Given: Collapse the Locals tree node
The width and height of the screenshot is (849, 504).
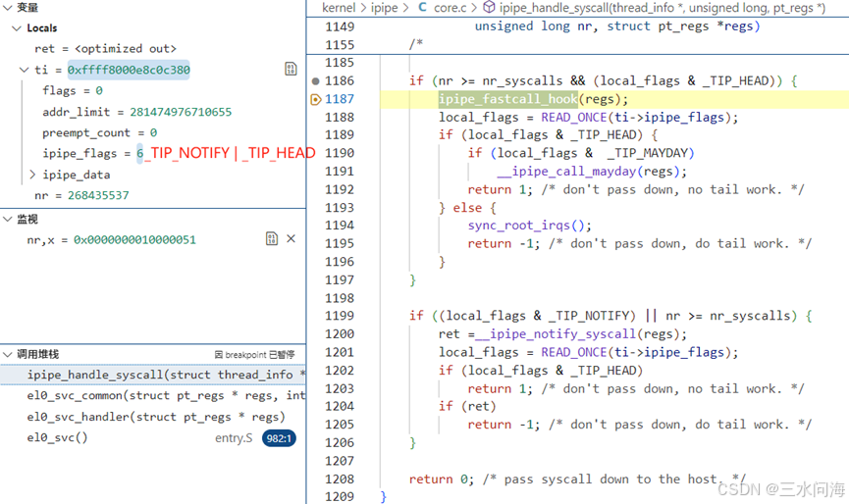Looking at the screenshot, I should [x=17, y=28].
